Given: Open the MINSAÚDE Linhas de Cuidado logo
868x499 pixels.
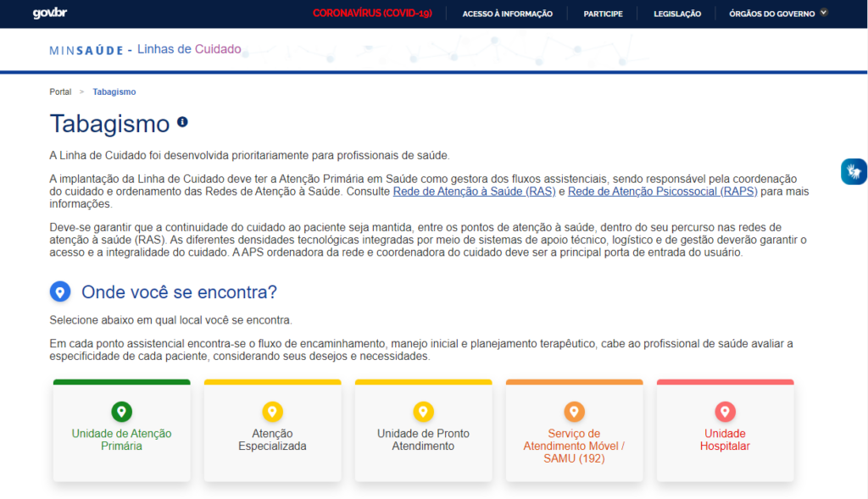Looking at the screenshot, I should pos(145,49).
